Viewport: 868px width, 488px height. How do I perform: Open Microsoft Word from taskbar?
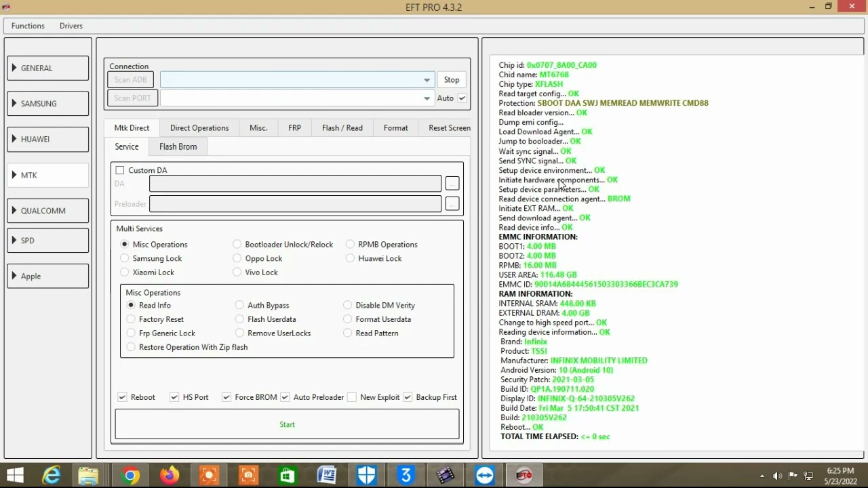point(327,475)
